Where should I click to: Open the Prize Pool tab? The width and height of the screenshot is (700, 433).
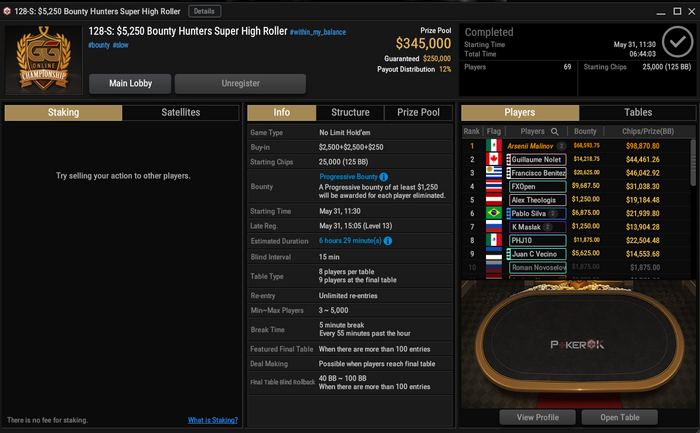(x=418, y=112)
